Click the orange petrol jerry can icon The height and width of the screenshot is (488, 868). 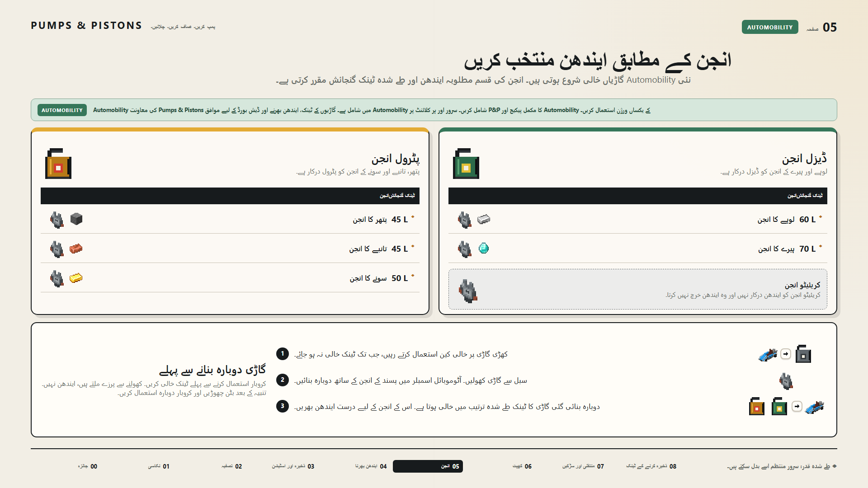pyautogui.click(x=58, y=164)
